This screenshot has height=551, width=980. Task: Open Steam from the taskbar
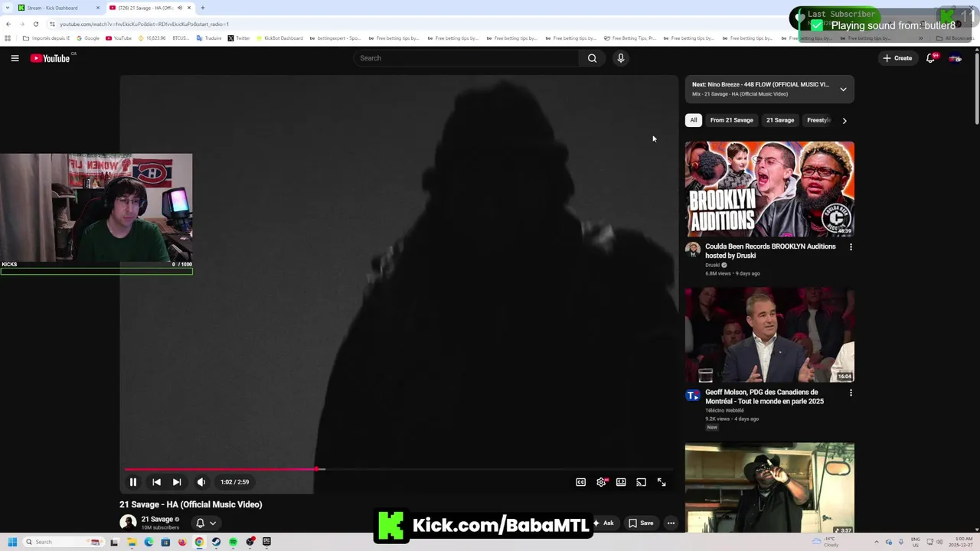[x=216, y=542]
